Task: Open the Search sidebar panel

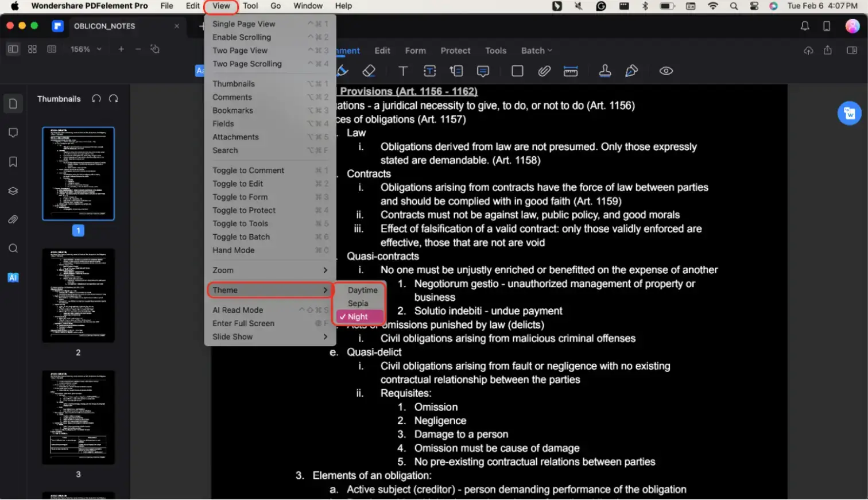Action: coord(13,248)
